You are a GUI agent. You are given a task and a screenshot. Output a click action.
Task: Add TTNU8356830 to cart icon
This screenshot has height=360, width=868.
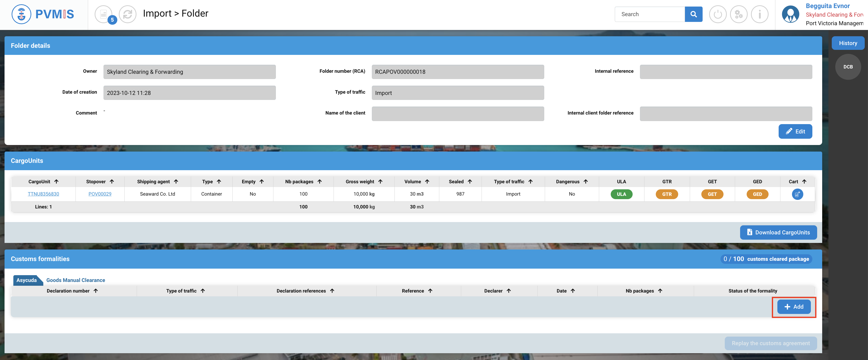(797, 194)
